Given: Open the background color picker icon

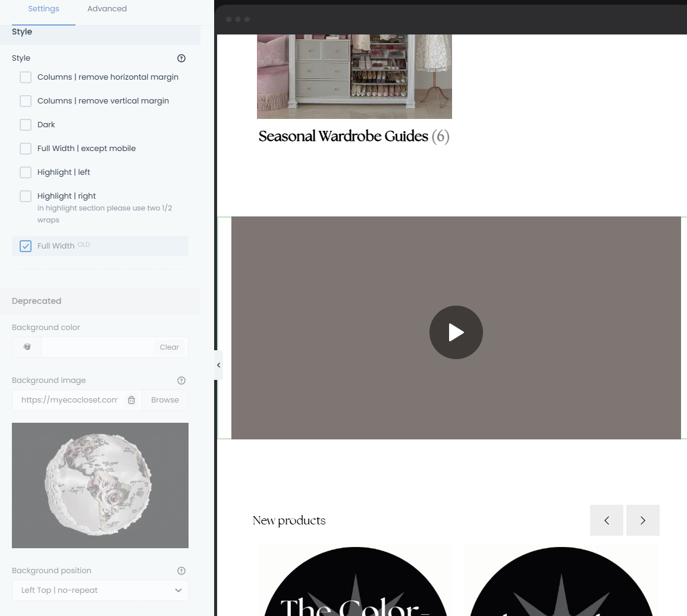Looking at the screenshot, I should click(27, 347).
